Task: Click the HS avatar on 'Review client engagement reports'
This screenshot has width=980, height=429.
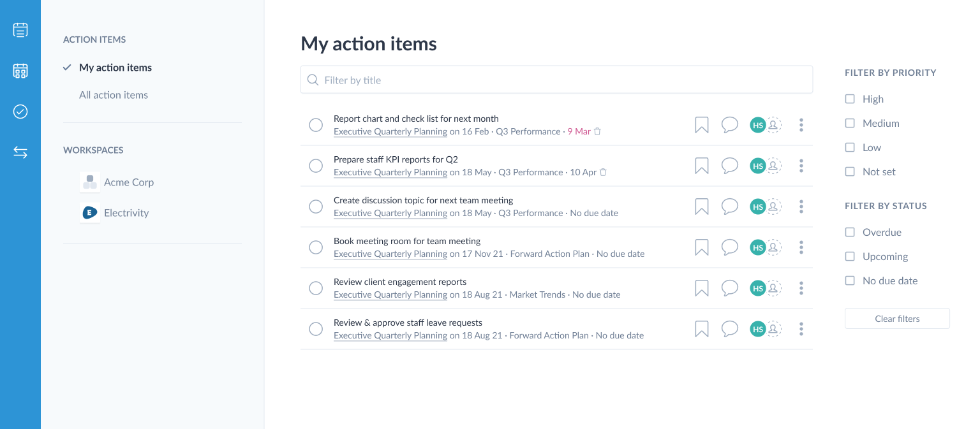Action: click(x=757, y=288)
